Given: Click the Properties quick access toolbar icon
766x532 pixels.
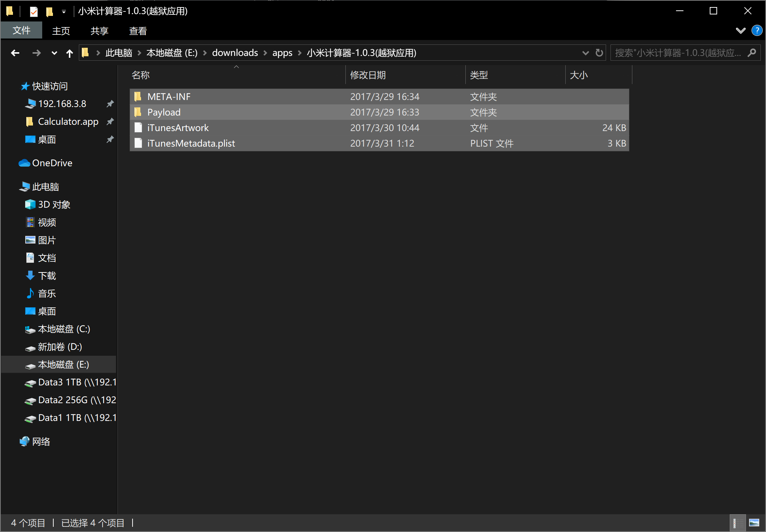Looking at the screenshot, I should (x=34, y=11).
